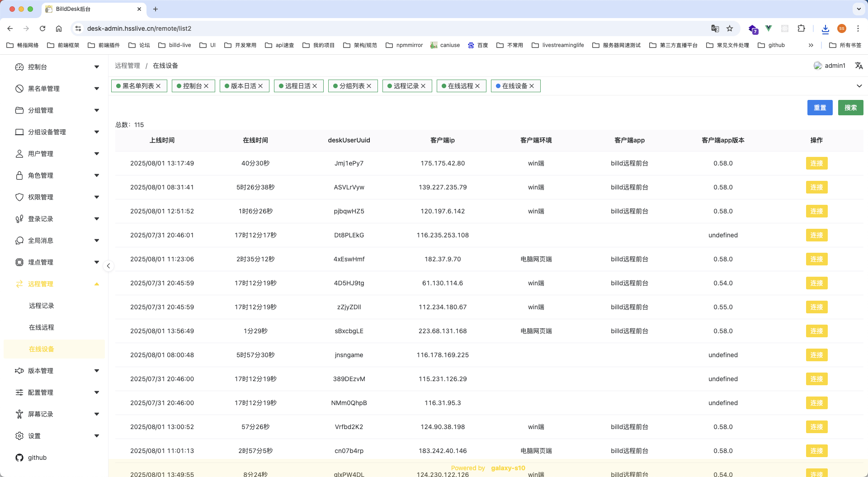Click the 分组管理 folder sidebar icon
This screenshot has height=477, width=868.
click(x=19, y=110)
